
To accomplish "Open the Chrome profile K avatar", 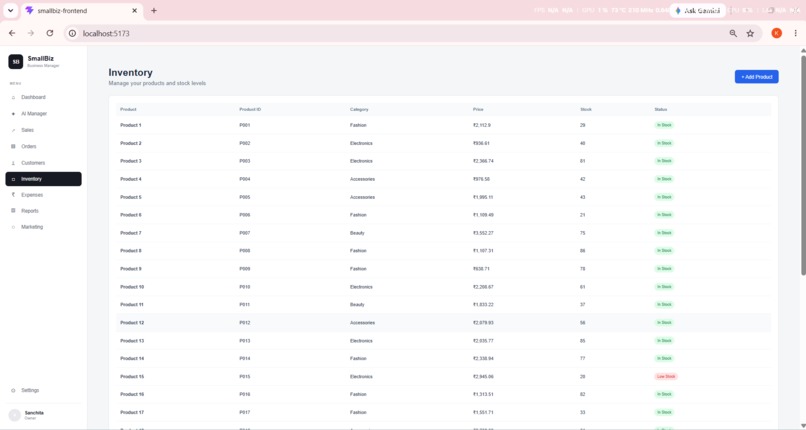I will coord(776,33).
